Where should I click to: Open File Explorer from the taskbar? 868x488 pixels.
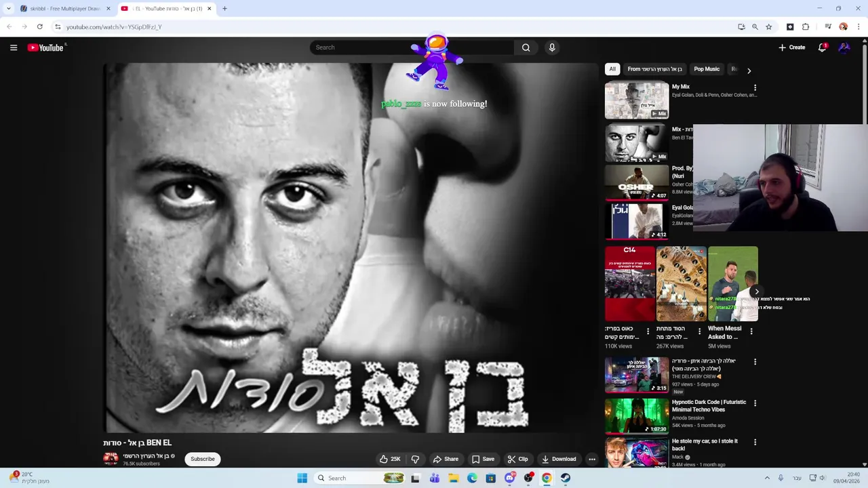(x=453, y=478)
